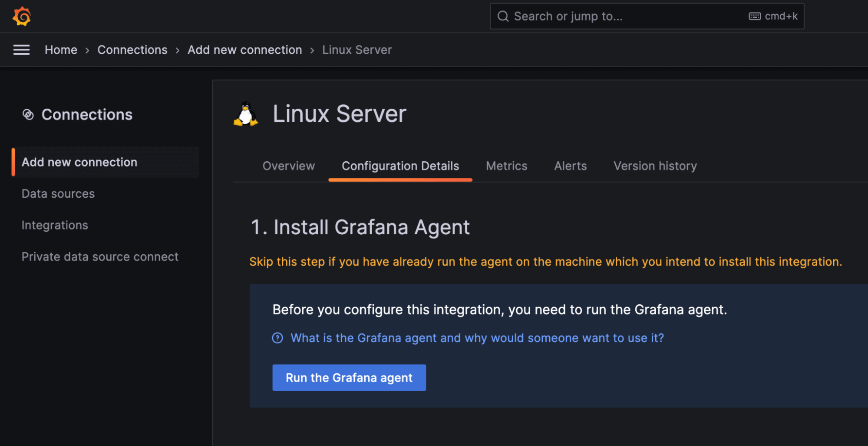Open the Metrics tab
This screenshot has width=868, height=446.
click(x=506, y=166)
